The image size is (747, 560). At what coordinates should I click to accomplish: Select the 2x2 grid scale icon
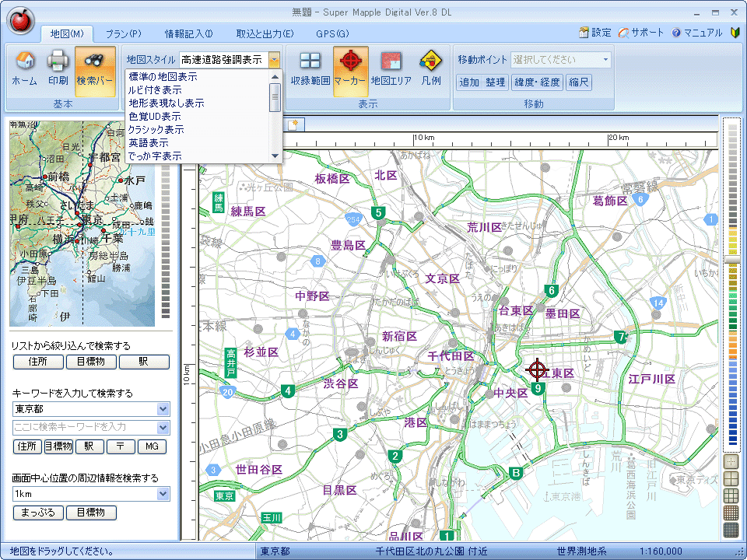point(731,478)
